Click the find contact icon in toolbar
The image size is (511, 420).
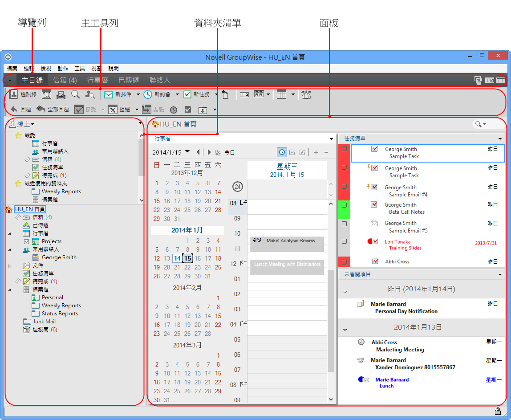pos(90,94)
